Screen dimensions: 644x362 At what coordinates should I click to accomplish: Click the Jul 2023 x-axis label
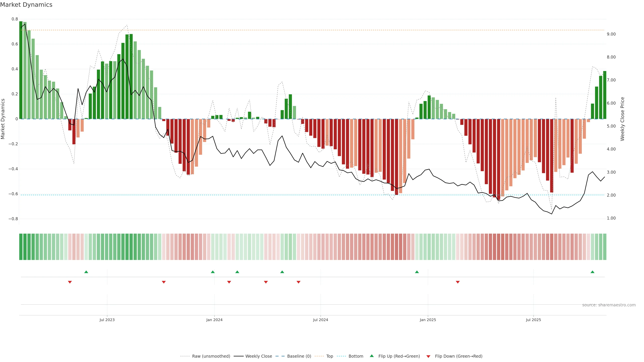(x=107, y=320)
